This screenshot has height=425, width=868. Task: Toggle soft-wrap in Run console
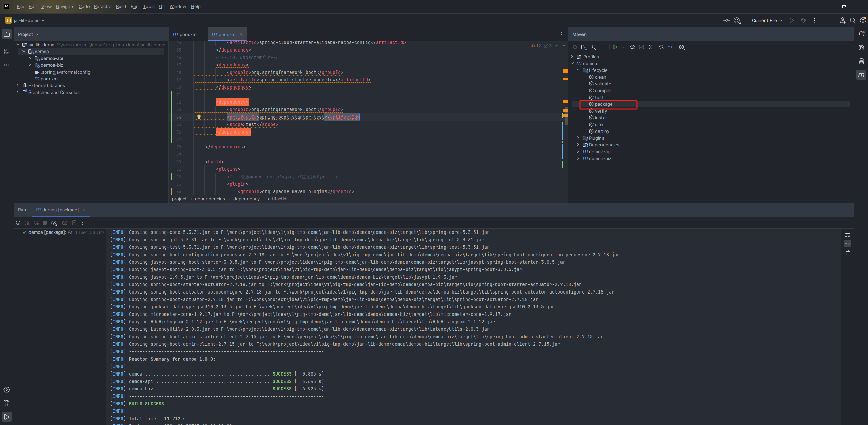(x=848, y=235)
